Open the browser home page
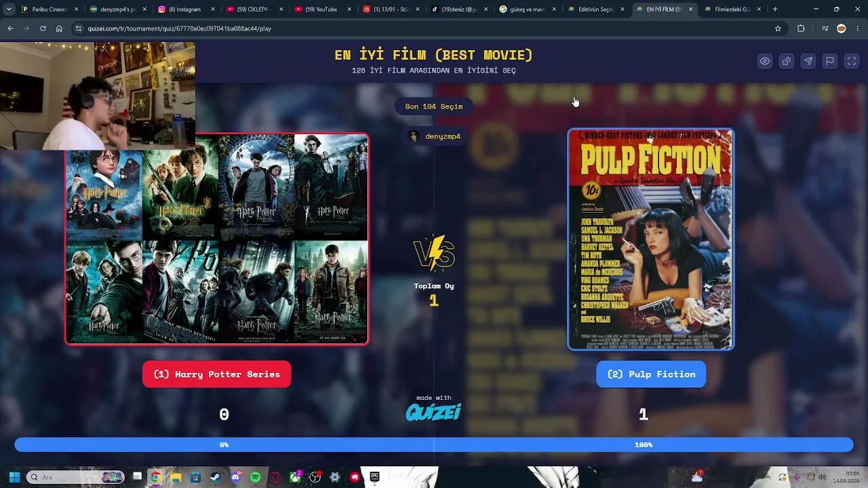 pos(59,28)
